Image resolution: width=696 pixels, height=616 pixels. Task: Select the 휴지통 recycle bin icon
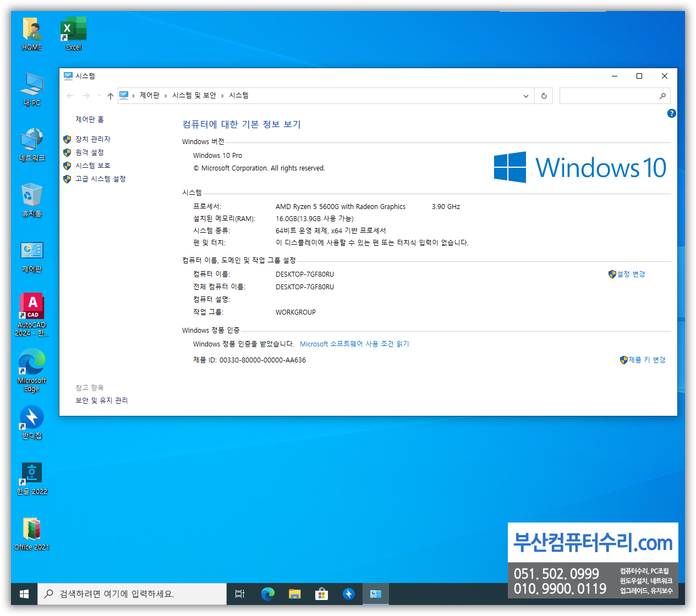[x=32, y=200]
